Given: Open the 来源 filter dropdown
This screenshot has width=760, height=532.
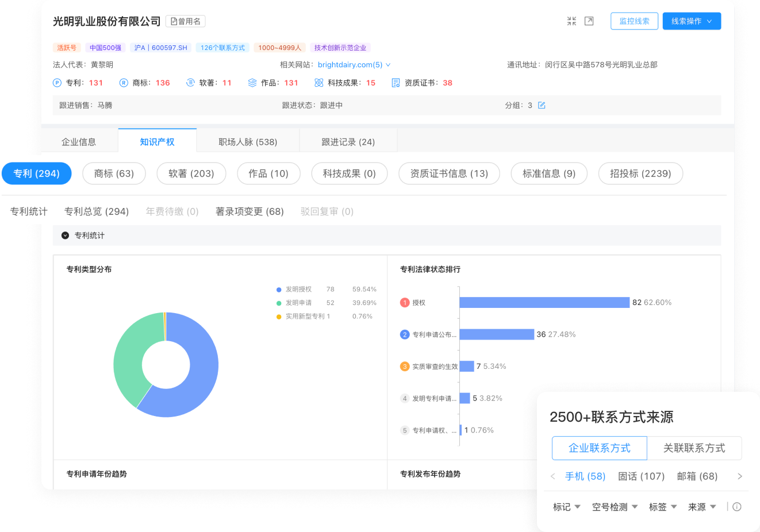Looking at the screenshot, I should coord(702,507).
